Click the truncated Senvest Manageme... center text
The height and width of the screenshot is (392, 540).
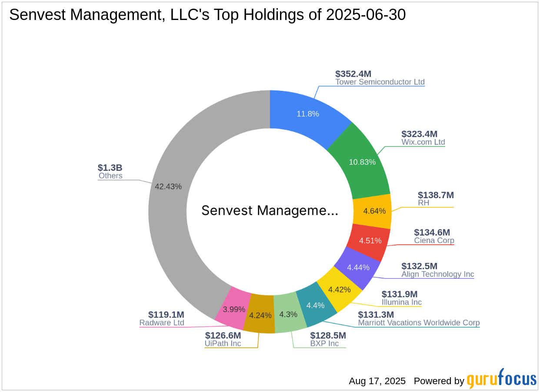click(x=270, y=211)
